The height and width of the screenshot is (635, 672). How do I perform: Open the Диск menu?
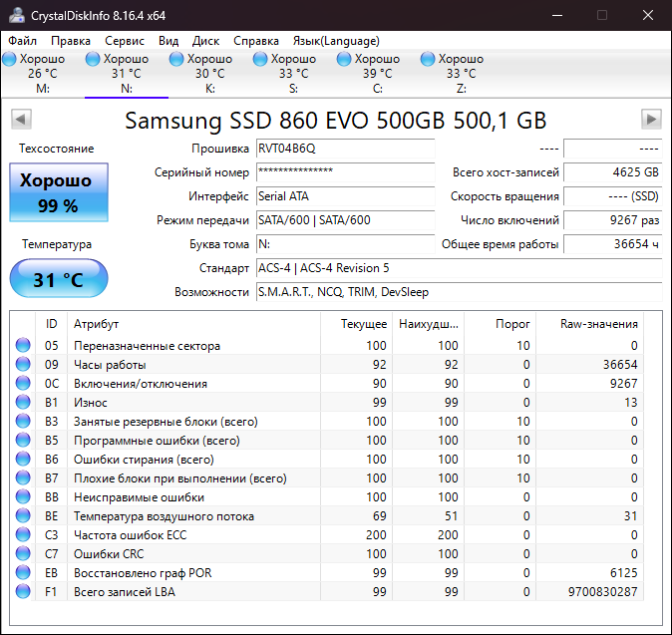(205, 41)
